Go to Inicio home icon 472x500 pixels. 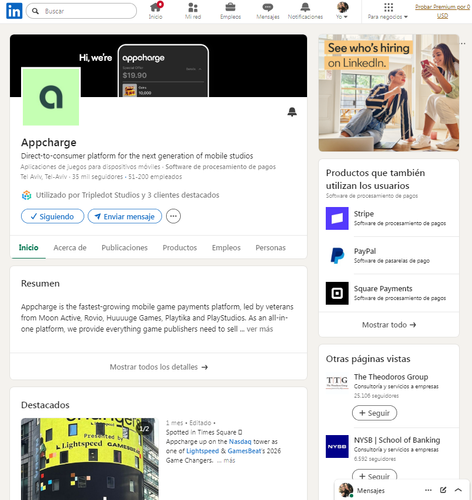[x=156, y=11]
